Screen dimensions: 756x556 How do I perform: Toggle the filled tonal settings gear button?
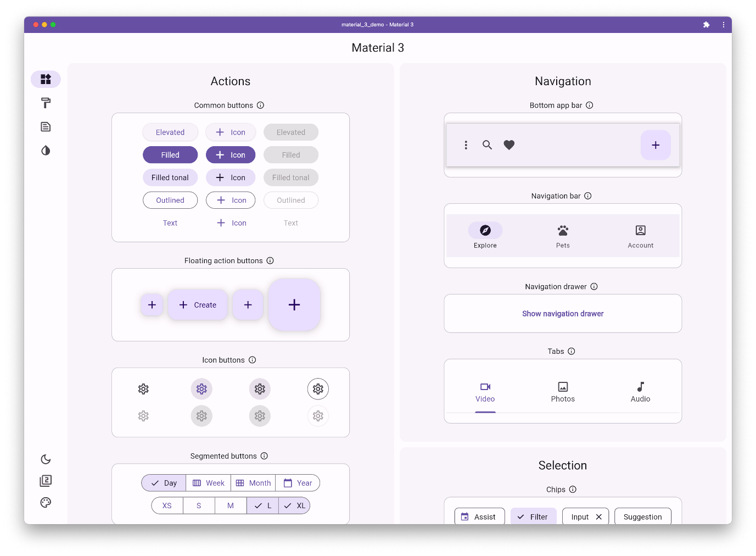tap(260, 389)
